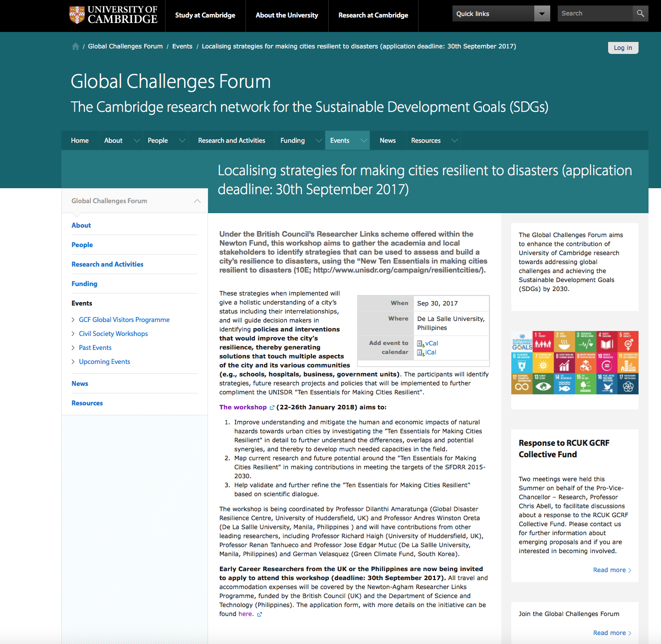Click the 'De La Salle University, Phillipines' location

click(451, 323)
